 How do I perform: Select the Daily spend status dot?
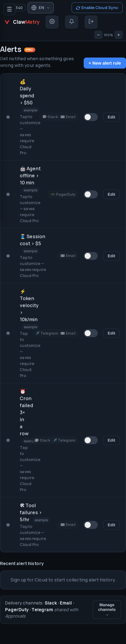8,117
